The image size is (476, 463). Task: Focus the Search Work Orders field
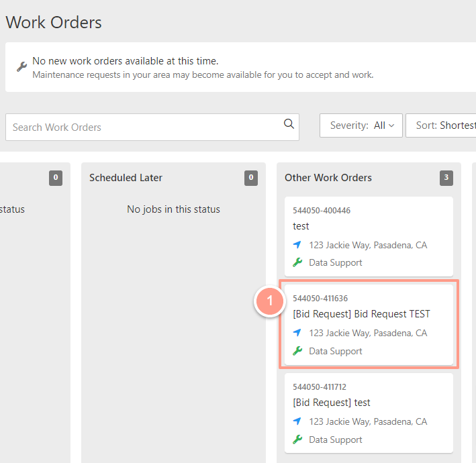pyautogui.click(x=152, y=127)
